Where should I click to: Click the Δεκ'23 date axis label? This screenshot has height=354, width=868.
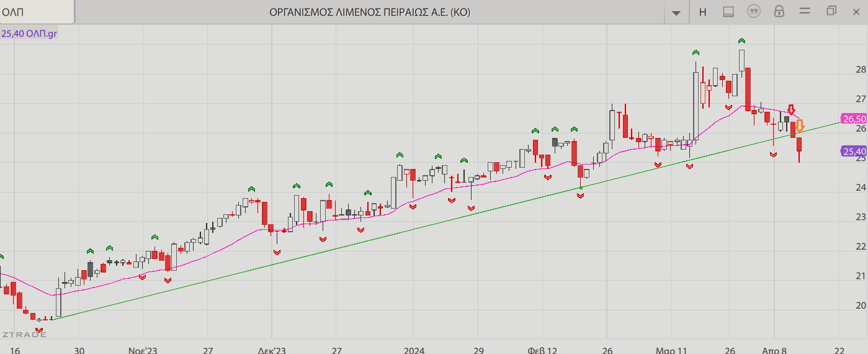(x=272, y=350)
